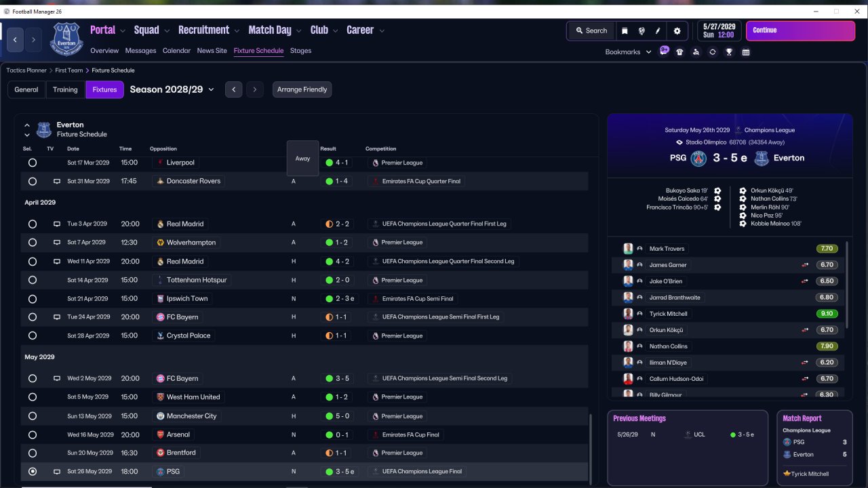Screen dimensions: 868x488
Task: Open the Club menu chevron
Action: pos(335,30)
